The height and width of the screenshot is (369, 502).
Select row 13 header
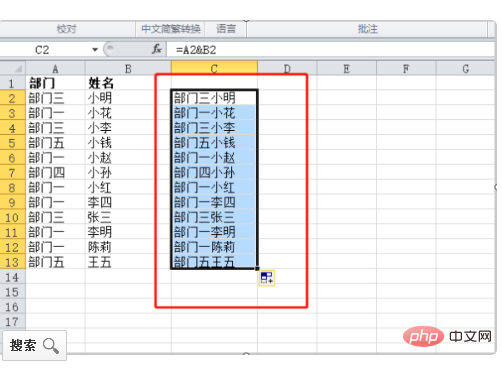(13, 262)
